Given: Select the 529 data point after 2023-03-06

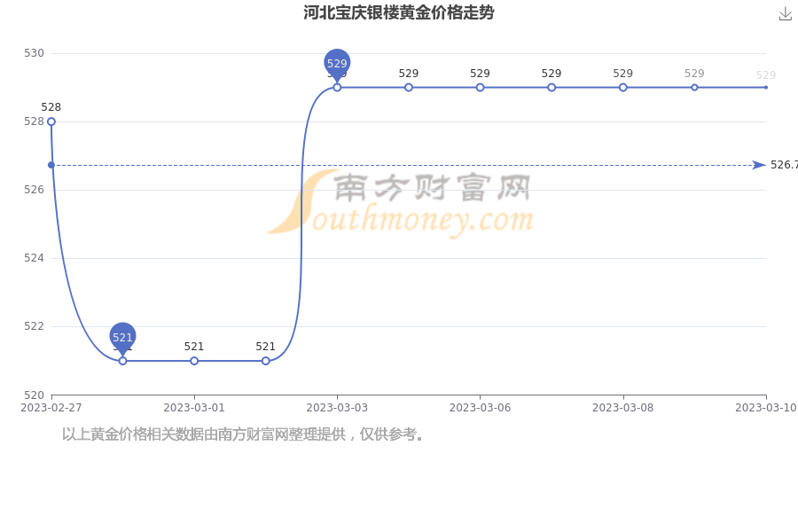Looking at the screenshot, I should tap(552, 88).
